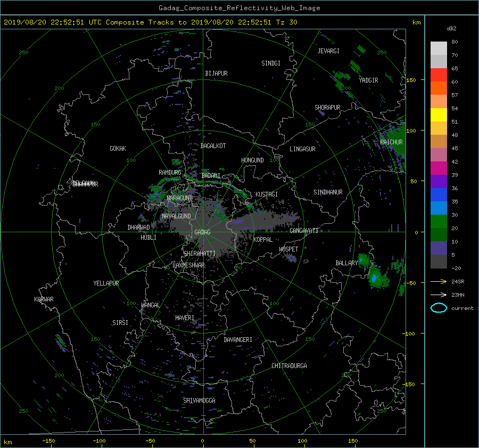Select the LINGASUR label
Viewport: 479px width, 448px height.
(x=302, y=149)
